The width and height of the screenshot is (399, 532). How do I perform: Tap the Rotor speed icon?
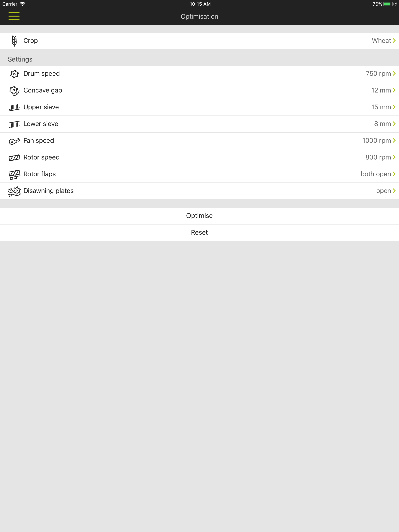pyautogui.click(x=14, y=158)
